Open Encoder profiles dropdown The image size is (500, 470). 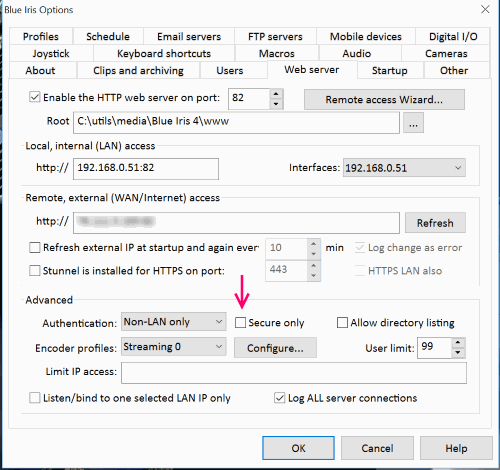pos(174,347)
